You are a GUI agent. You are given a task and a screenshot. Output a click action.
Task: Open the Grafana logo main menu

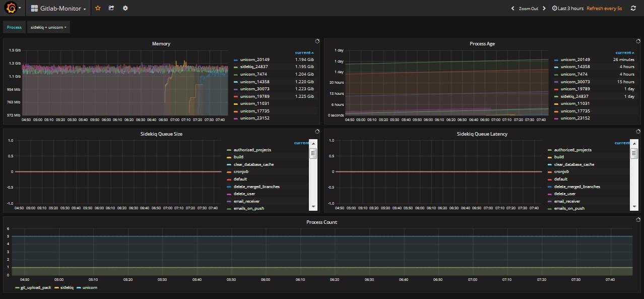click(11, 8)
